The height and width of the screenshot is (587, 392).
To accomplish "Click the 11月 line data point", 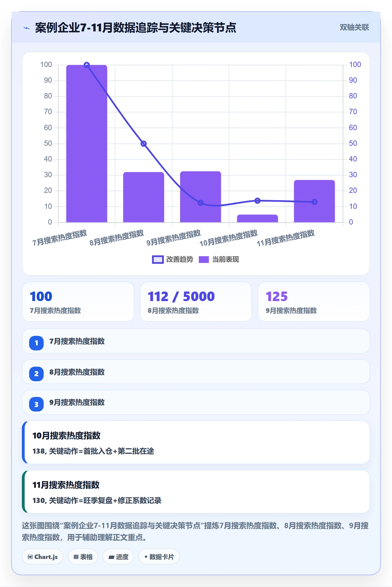I will coord(314,202).
